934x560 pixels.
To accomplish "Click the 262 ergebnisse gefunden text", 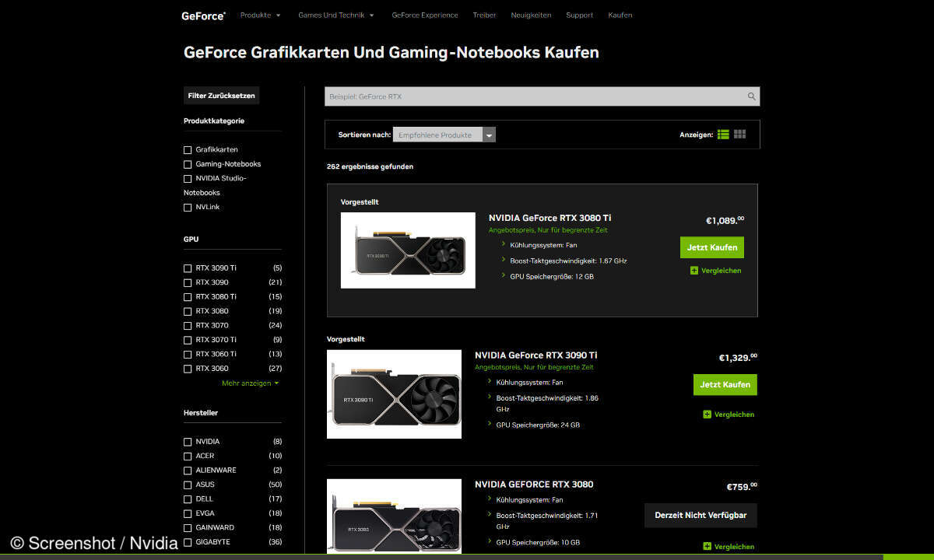I will (x=370, y=166).
